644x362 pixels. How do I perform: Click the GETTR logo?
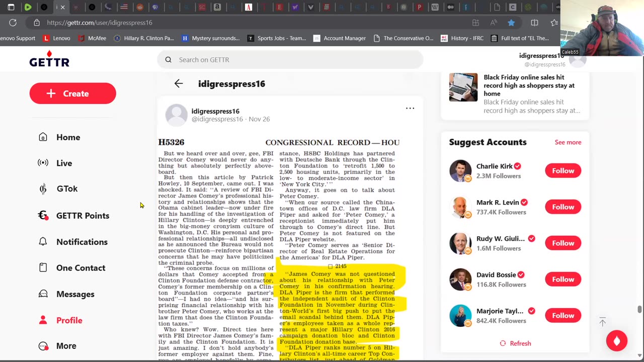[49, 59]
